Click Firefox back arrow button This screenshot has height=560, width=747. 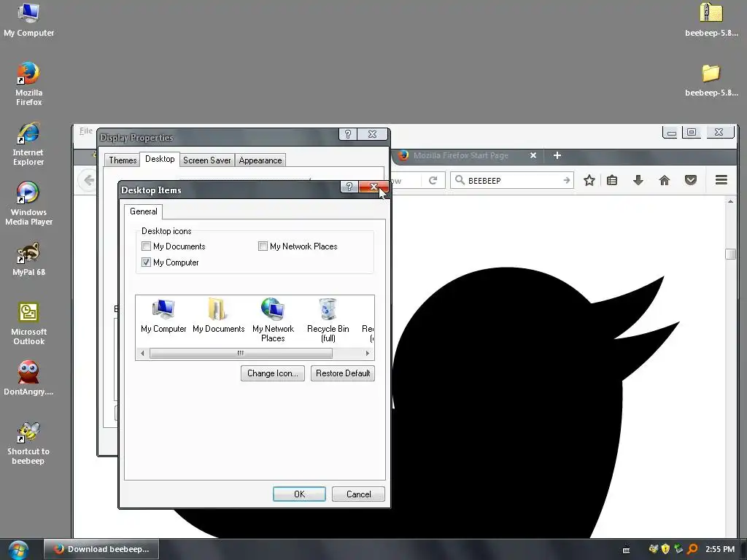pos(88,181)
